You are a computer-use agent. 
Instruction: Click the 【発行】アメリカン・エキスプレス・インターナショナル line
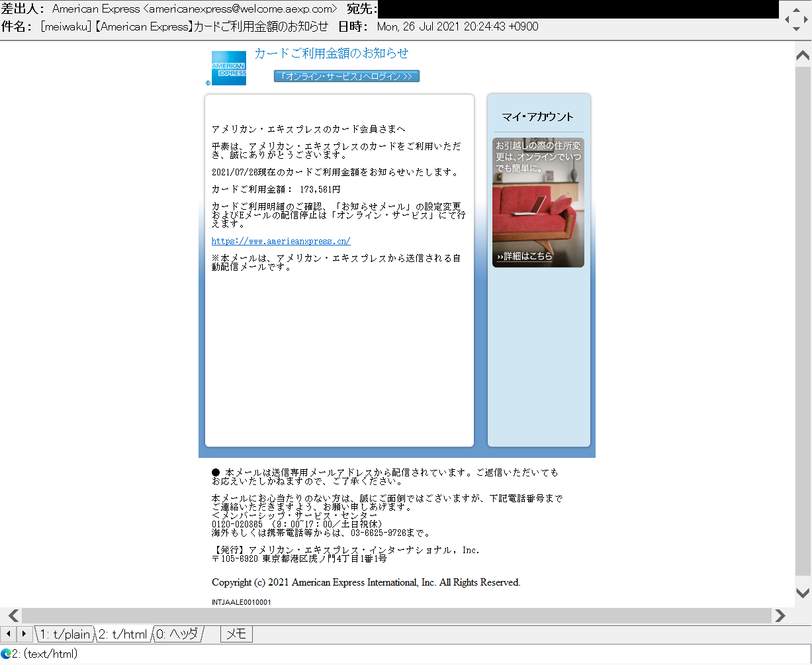pos(345,551)
